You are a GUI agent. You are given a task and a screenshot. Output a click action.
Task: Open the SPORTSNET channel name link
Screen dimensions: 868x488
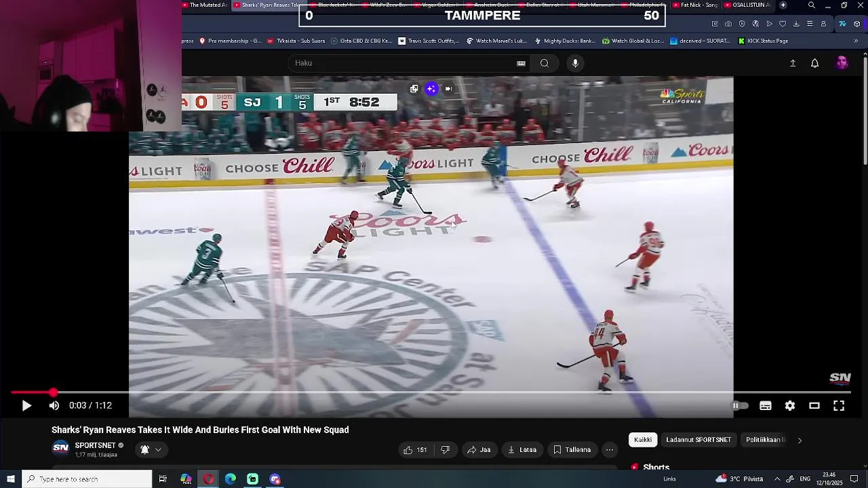pyautogui.click(x=95, y=445)
